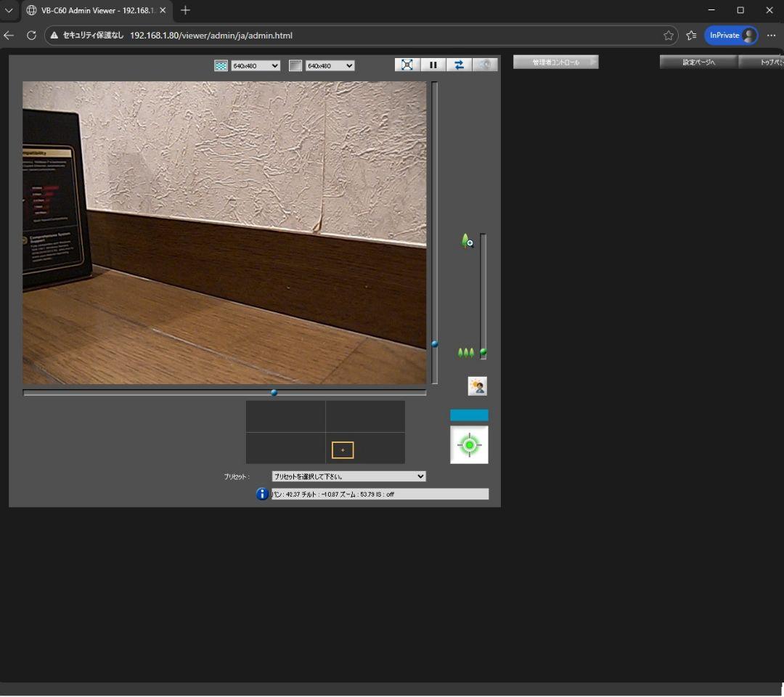Go to 設定ページへ button
784x697 pixels.
click(x=698, y=62)
